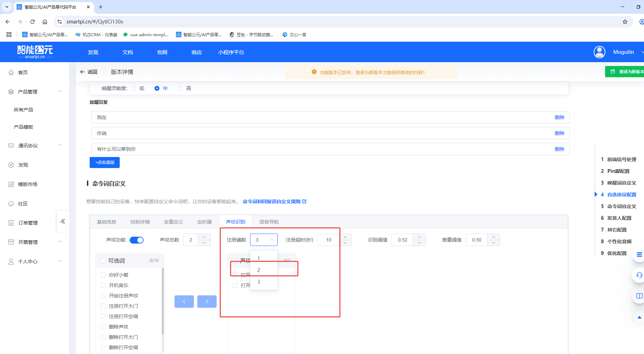Choose 2 from the 注册遍数 dropdown
The height and width of the screenshot is (354, 644).
pos(259,270)
